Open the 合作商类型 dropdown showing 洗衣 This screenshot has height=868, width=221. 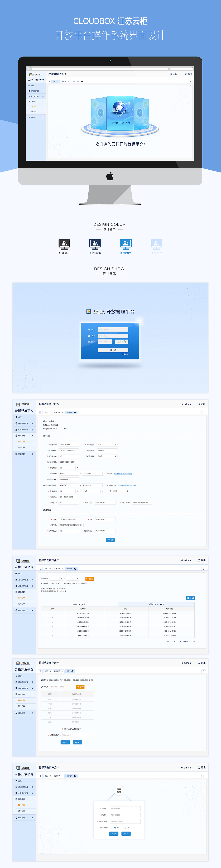107,445
